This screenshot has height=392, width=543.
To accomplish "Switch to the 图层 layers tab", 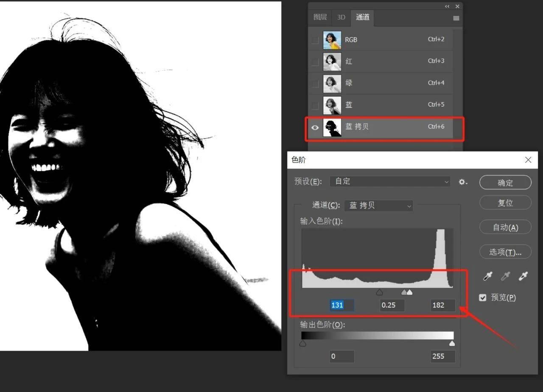I will click(x=320, y=17).
